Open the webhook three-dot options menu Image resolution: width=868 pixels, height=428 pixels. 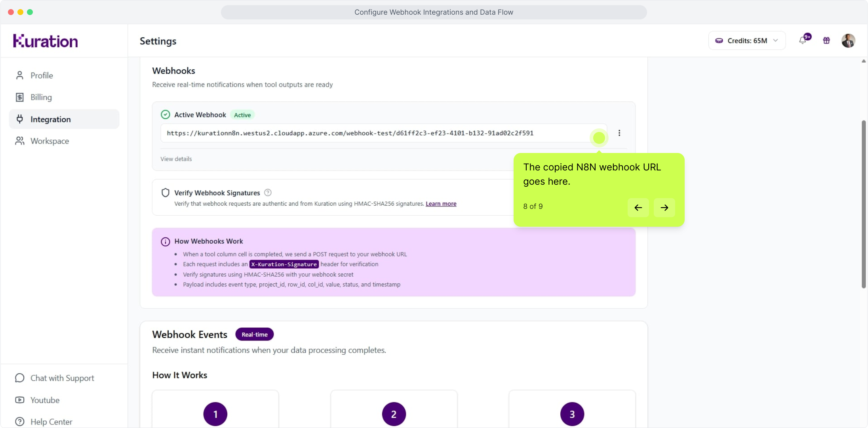pyautogui.click(x=619, y=133)
